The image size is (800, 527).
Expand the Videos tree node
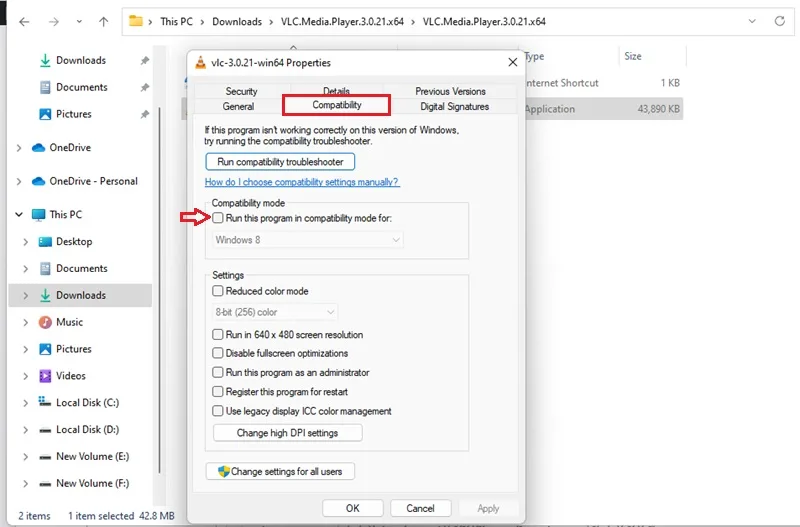coord(26,377)
